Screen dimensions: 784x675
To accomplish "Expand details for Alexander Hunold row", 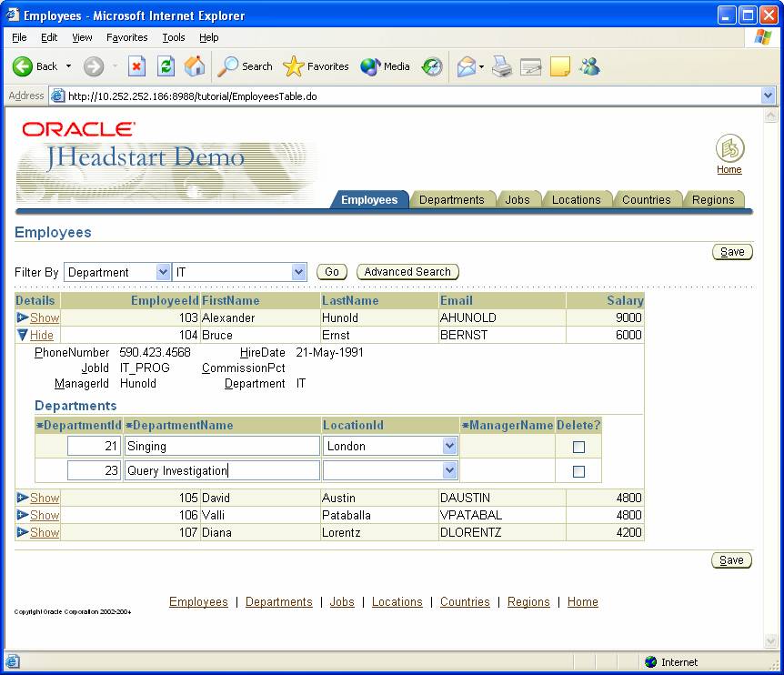I will [44, 317].
